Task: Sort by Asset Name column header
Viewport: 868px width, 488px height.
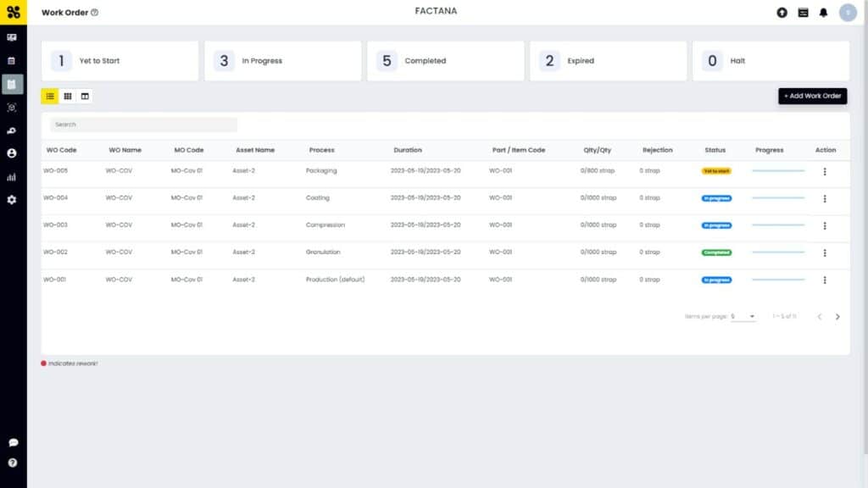Action: point(255,150)
